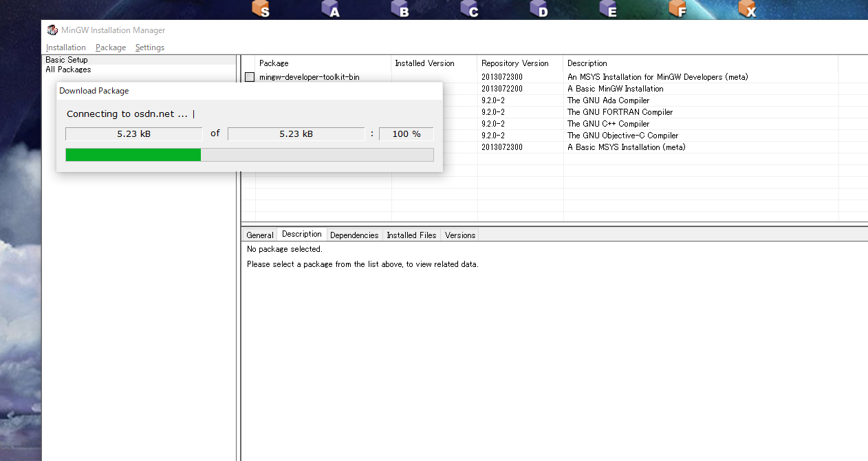Click version 9.2.0-2 in the Ada Compiler row
Image resolution: width=868 pixels, height=461 pixels.
click(x=493, y=100)
